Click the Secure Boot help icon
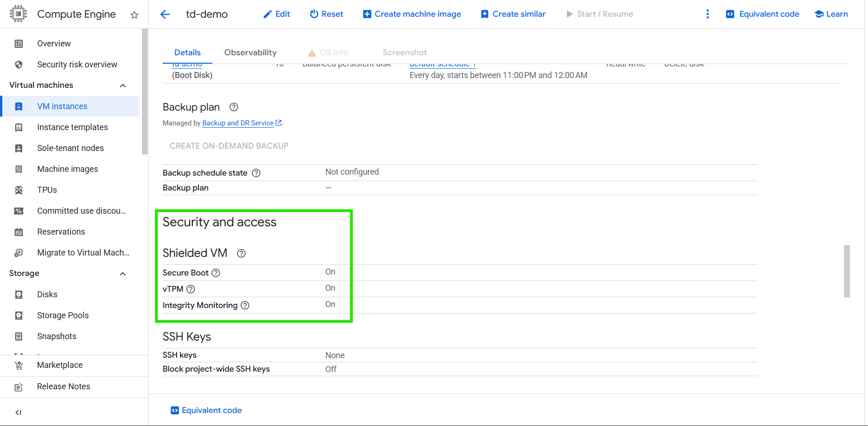 pyautogui.click(x=216, y=273)
